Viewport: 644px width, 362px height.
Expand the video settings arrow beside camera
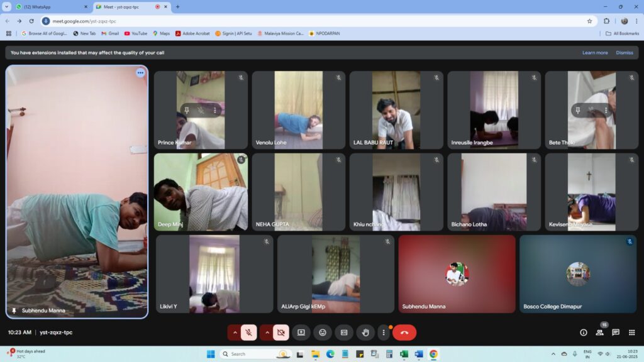267,332
